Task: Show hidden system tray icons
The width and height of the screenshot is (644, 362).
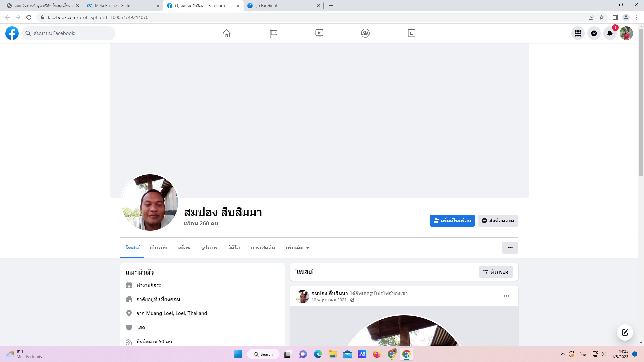Action: point(563,354)
